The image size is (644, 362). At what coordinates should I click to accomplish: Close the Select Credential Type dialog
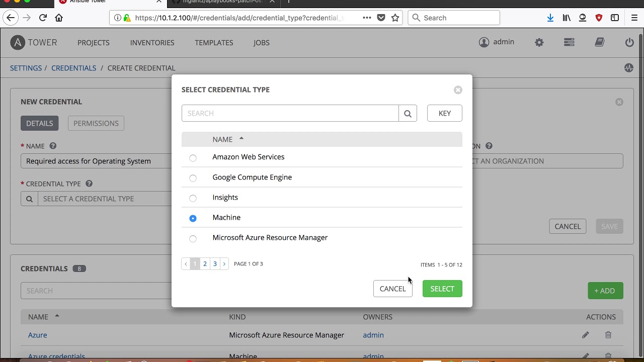[458, 90]
